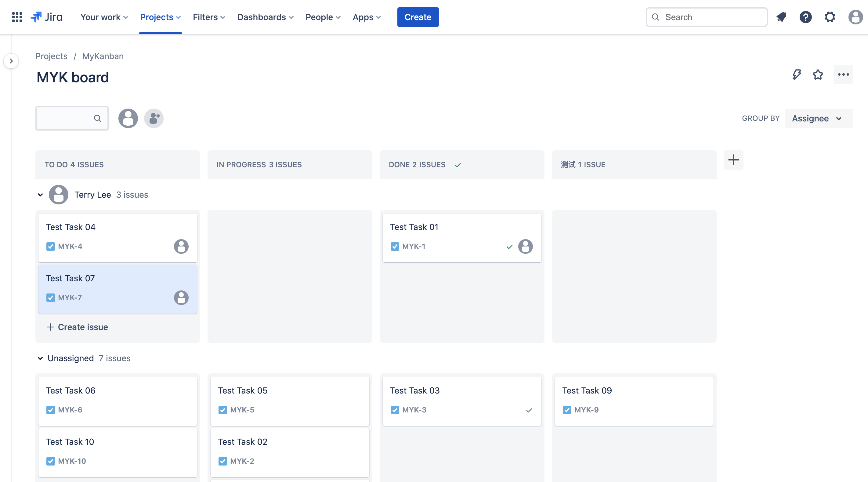This screenshot has width=868, height=482.
Task: Collapse the Terry Lee swimlane
Action: (40, 195)
